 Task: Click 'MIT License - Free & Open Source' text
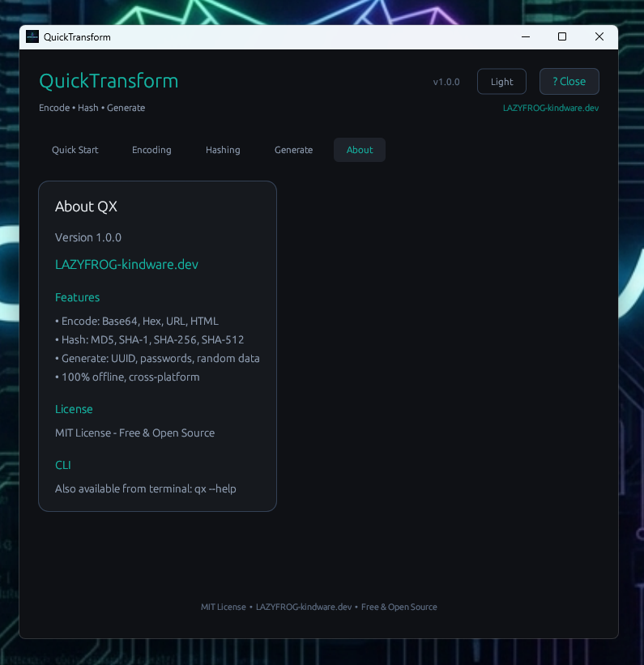point(135,433)
